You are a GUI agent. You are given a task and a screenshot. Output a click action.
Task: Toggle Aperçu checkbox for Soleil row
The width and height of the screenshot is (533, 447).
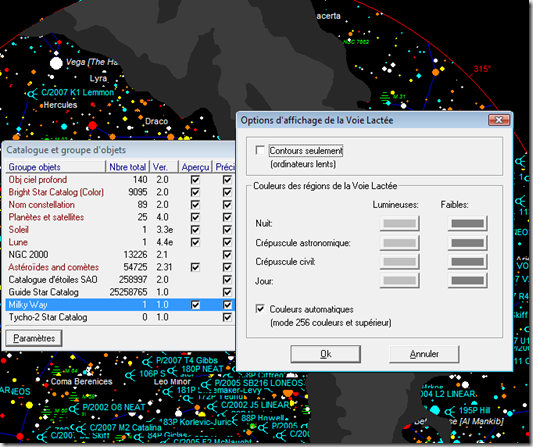[195, 230]
